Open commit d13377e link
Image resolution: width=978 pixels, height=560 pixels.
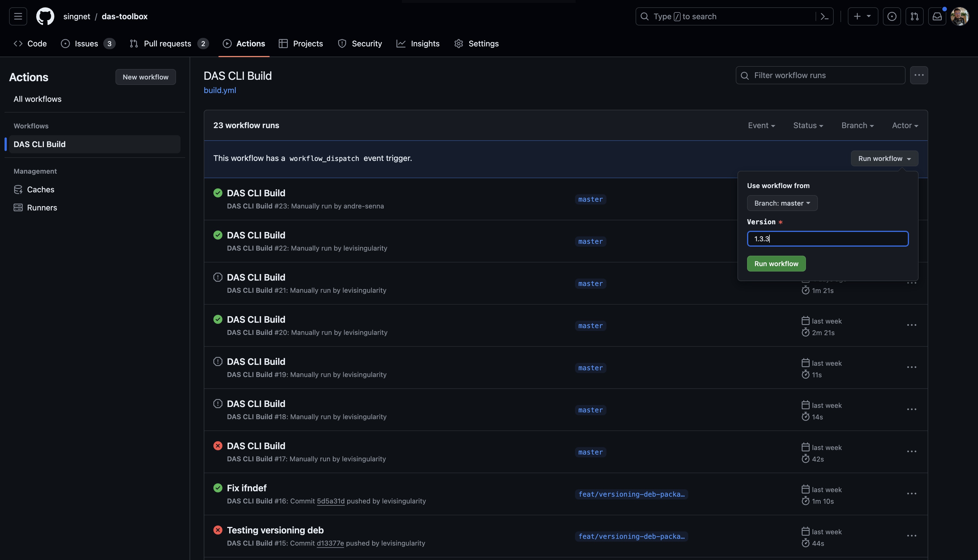click(330, 544)
